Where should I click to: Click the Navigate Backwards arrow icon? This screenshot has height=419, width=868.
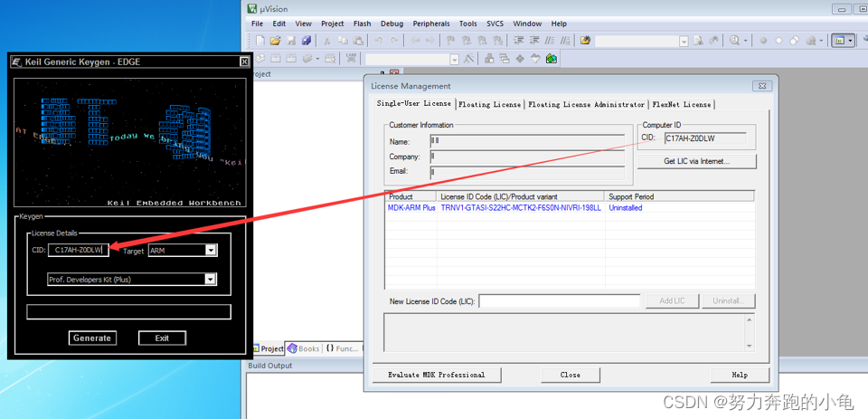pos(415,41)
